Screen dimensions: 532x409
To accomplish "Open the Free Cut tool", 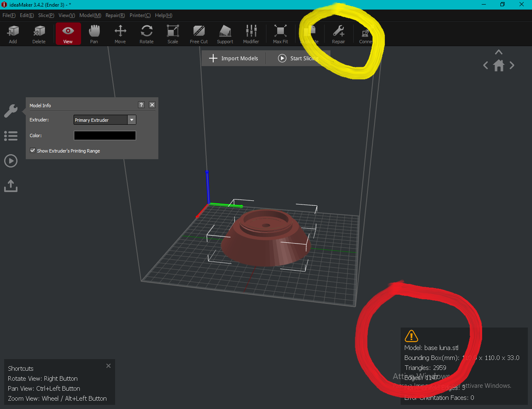I will click(x=199, y=34).
